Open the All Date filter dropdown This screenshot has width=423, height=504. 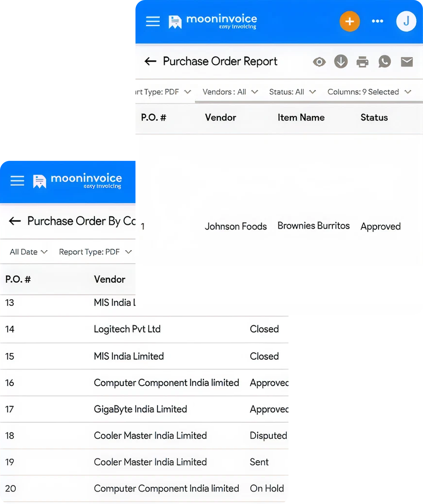tap(29, 252)
